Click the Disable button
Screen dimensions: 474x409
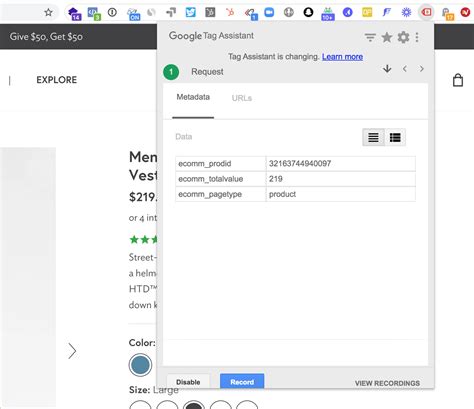188,382
